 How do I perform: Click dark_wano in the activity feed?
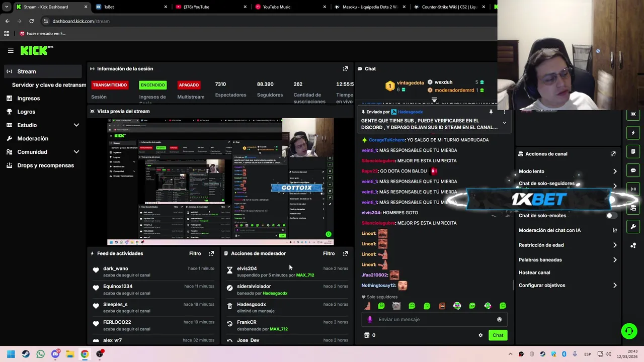115,268
